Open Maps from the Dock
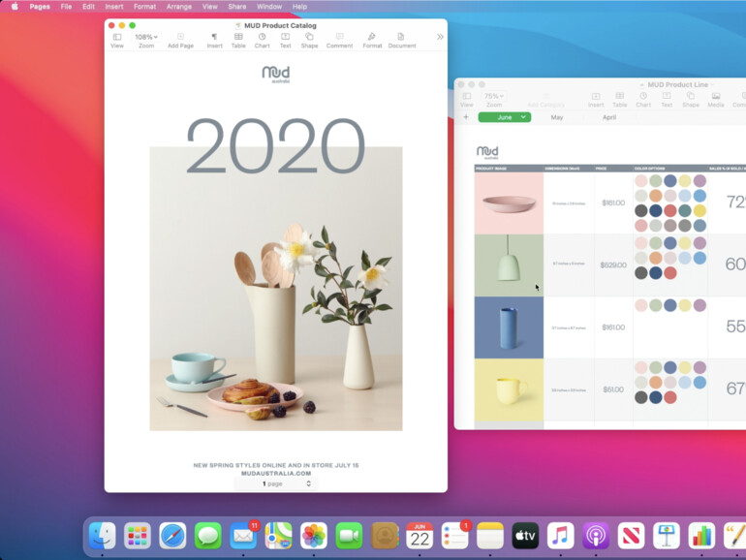 point(278,536)
